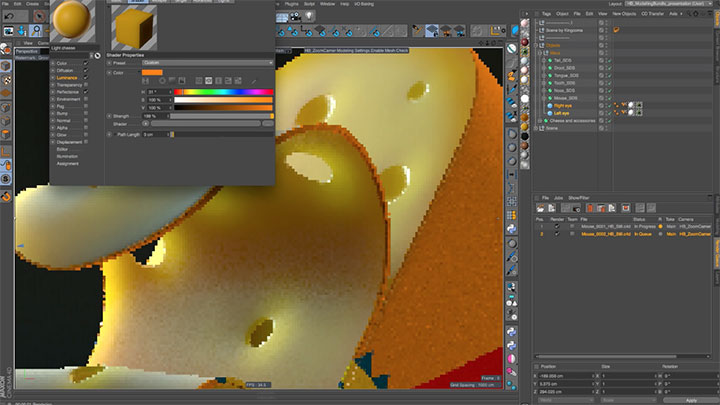Click the Undo arrow icon

coord(9,17)
